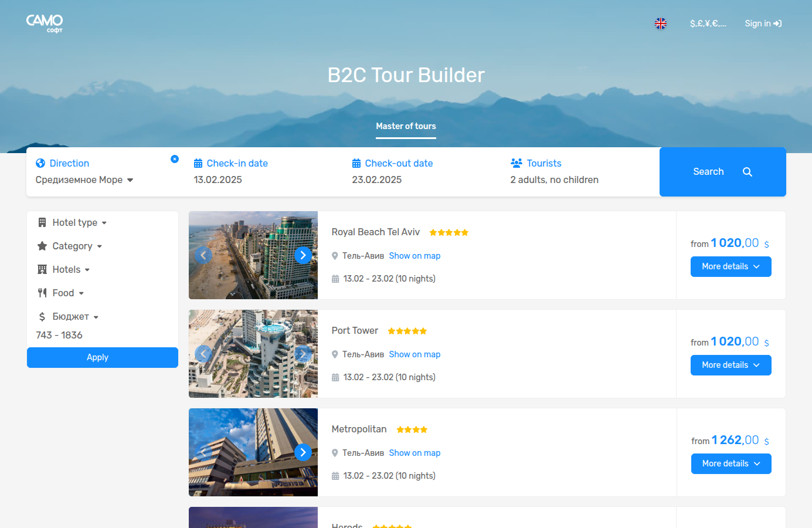Open the 2 adults, no children selector
This screenshot has height=528, width=812.
[x=555, y=180]
